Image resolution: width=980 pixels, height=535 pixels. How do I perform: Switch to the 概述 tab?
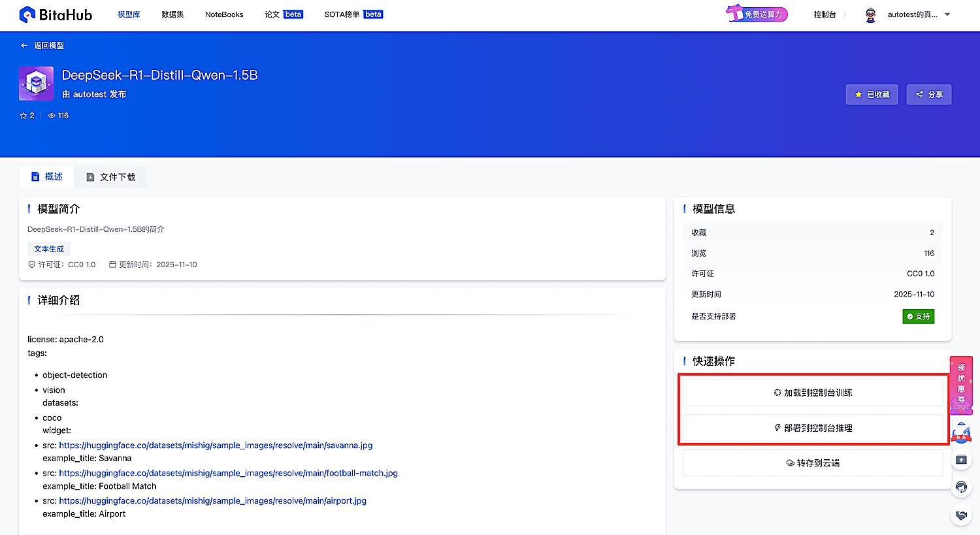(x=46, y=177)
